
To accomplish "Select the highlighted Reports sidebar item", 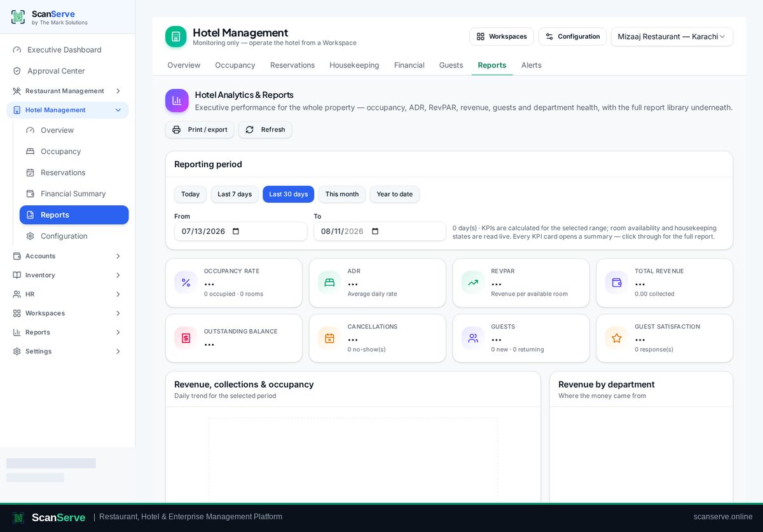I will pyautogui.click(x=74, y=215).
